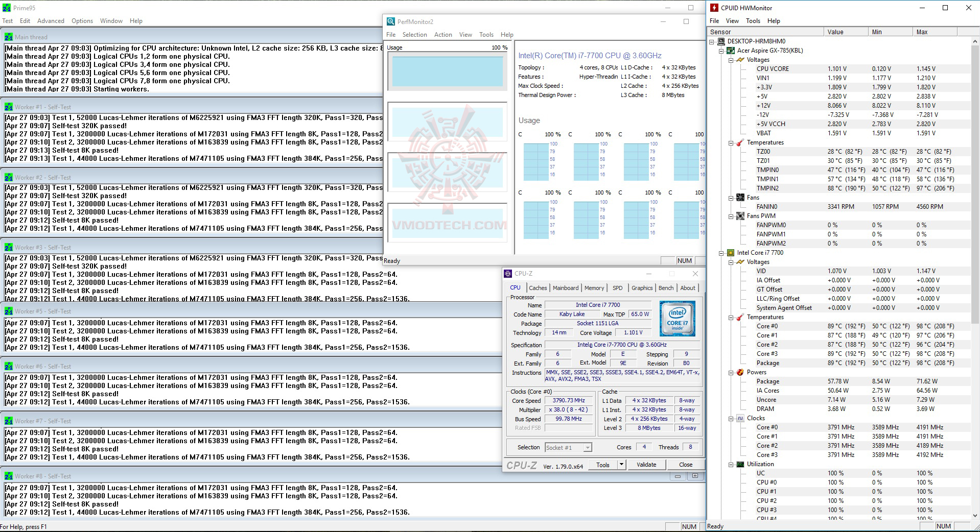Click the PerfMonitor2 title bar icon
Image resolution: width=980 pixels, height=532 pixels.
[391, 21]
